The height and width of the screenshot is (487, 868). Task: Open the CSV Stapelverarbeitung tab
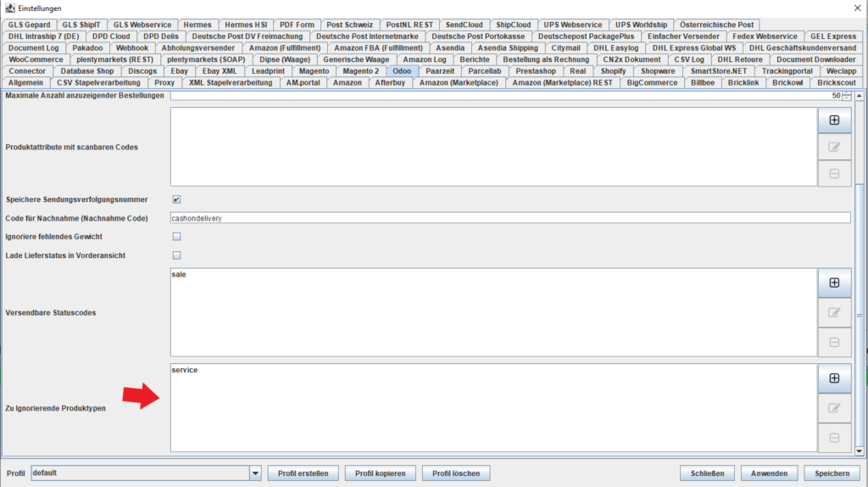click(x=98, y=82)
